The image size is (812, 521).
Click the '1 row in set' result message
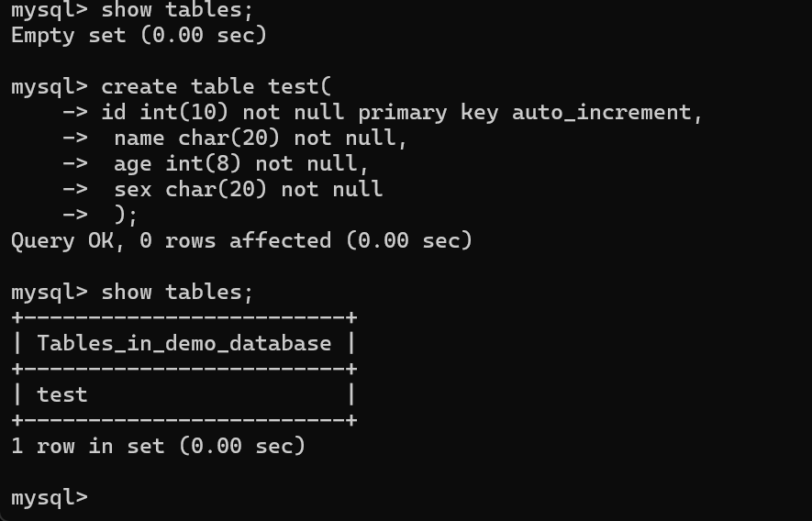[158, 447]
